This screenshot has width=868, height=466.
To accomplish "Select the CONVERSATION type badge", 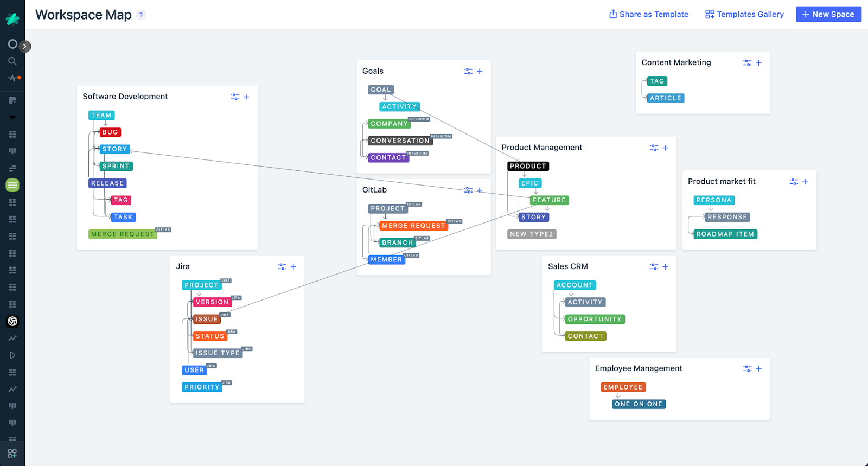I will tap(400, 141).
